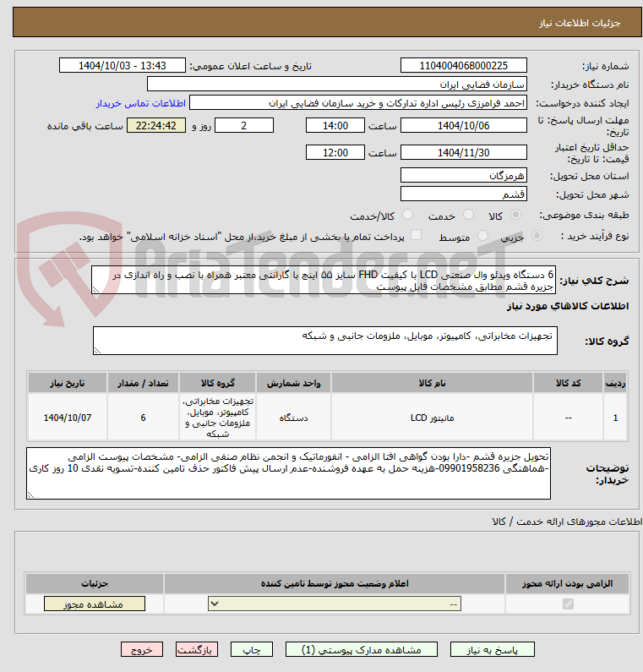Click the گروه کالا table column header
The image size is (643, 672).
[x=218, y=383]
